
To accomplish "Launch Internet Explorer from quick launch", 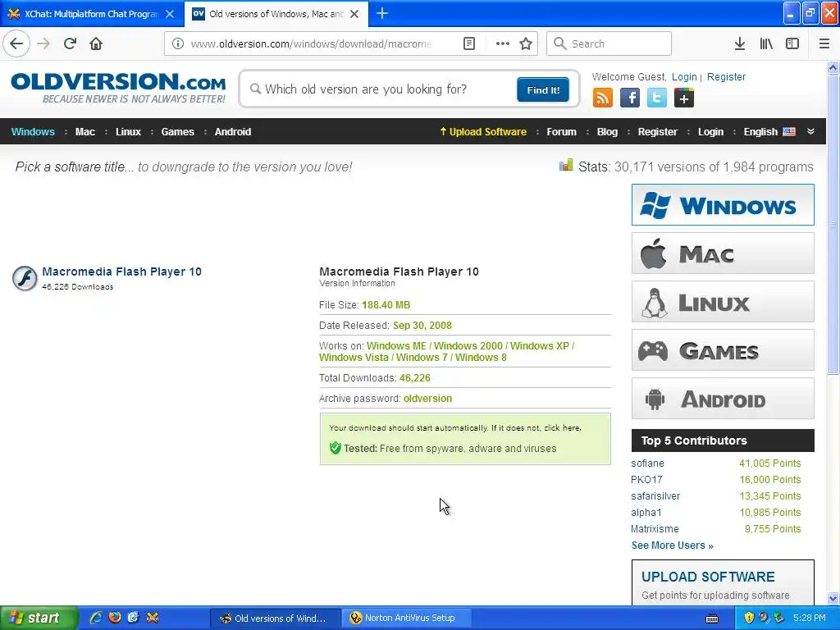I will (96, 618).
